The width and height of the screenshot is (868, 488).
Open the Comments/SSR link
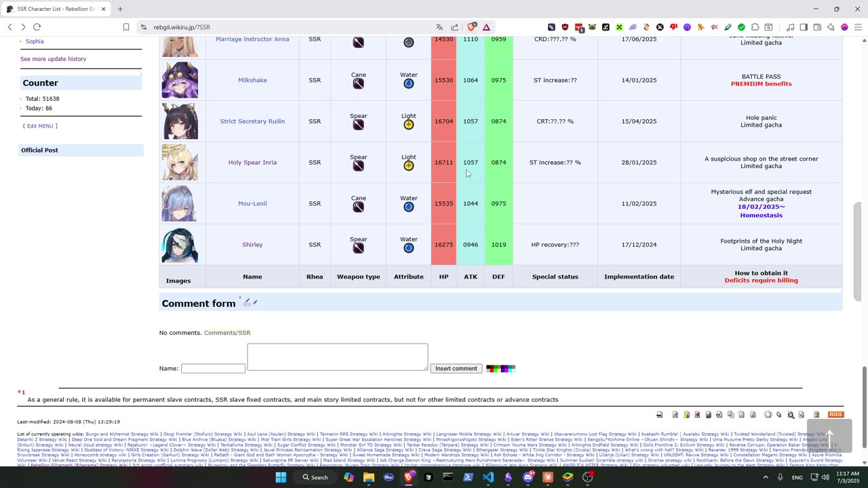(227, 333)
